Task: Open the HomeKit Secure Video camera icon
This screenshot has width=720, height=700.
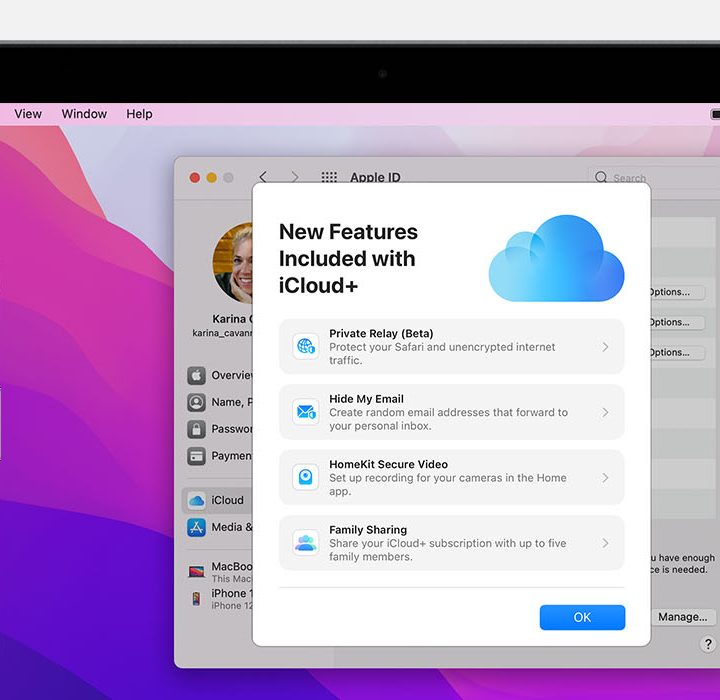Action: (x=305, y=477)
